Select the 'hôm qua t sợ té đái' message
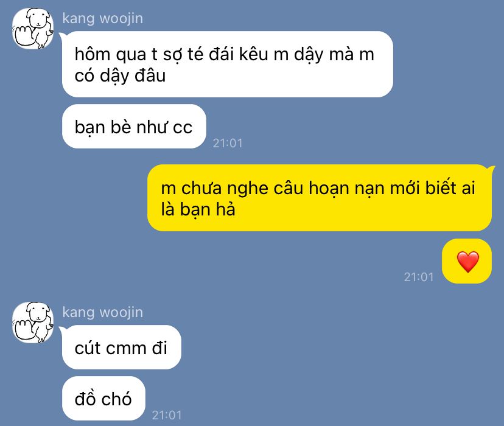 click(x=227, y=65)
